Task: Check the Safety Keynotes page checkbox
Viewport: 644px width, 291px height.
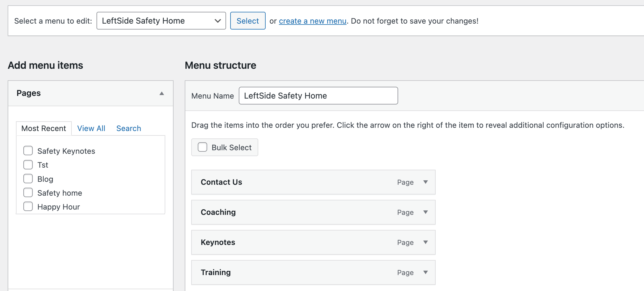Action: point(28,151)
